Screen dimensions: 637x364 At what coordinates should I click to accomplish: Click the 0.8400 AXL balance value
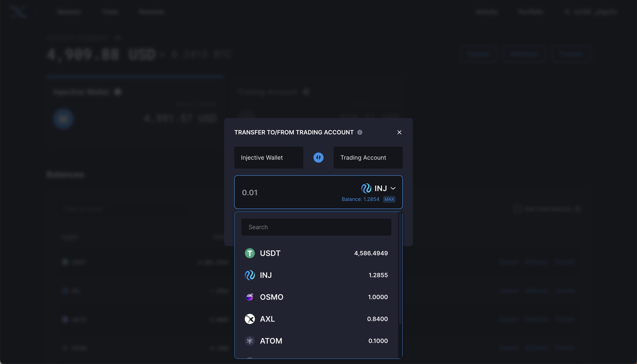point(377,319)
